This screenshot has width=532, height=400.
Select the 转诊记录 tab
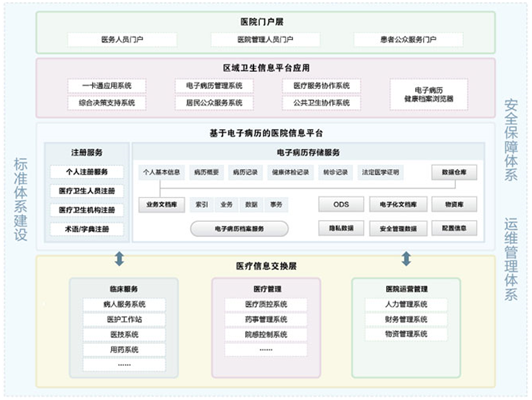tap(335, 172)
